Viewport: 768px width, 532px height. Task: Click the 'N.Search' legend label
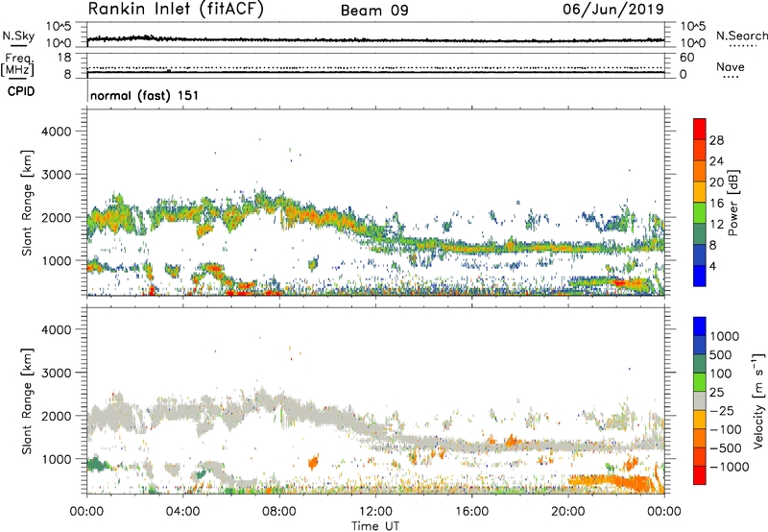pyautogui.click(x=741, y=36)
